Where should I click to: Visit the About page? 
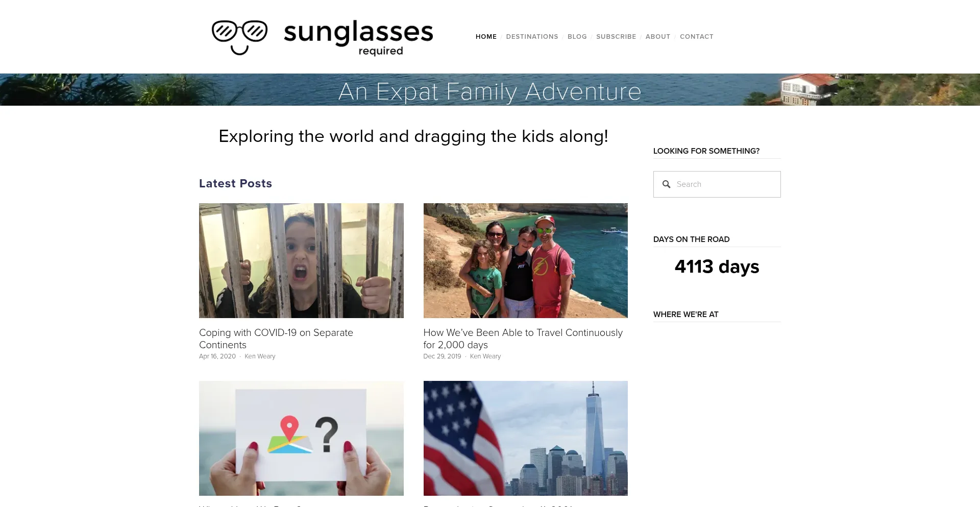click(x=657, y=37)
